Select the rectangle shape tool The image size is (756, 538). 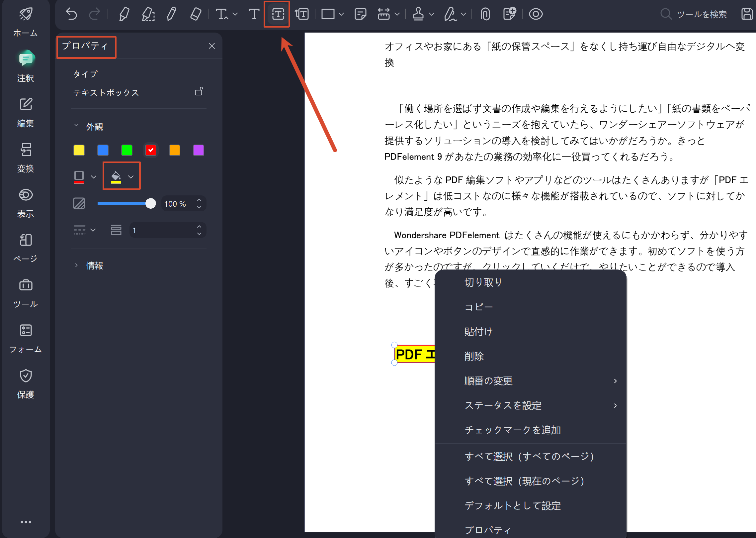pyautogui.click(x=328, y=14)
